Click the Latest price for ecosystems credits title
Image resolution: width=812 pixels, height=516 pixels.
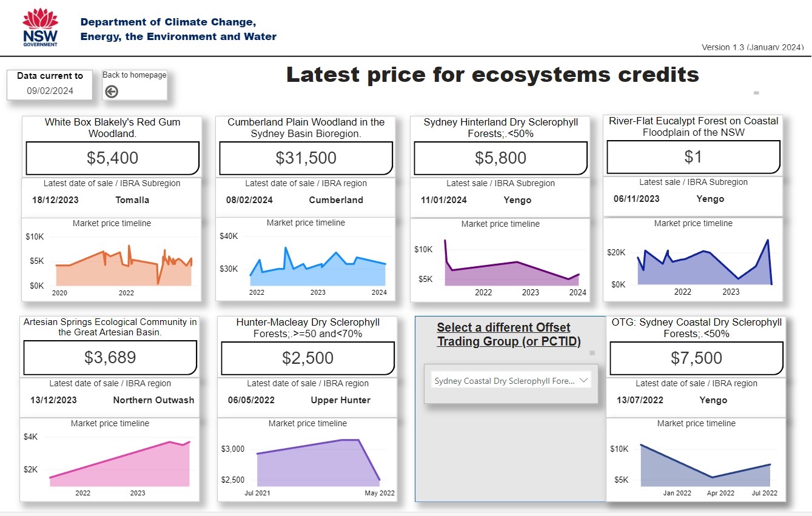pos(492,75)
